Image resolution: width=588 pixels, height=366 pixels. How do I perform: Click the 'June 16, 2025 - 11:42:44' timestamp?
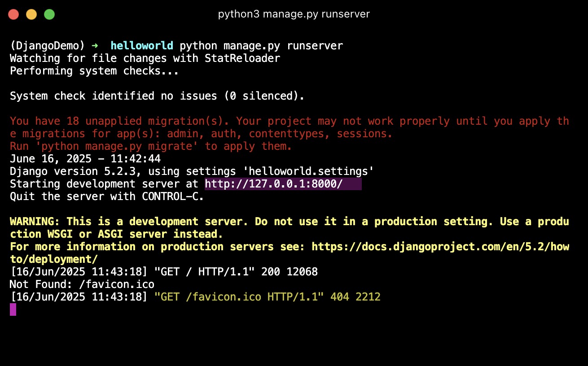85,159
